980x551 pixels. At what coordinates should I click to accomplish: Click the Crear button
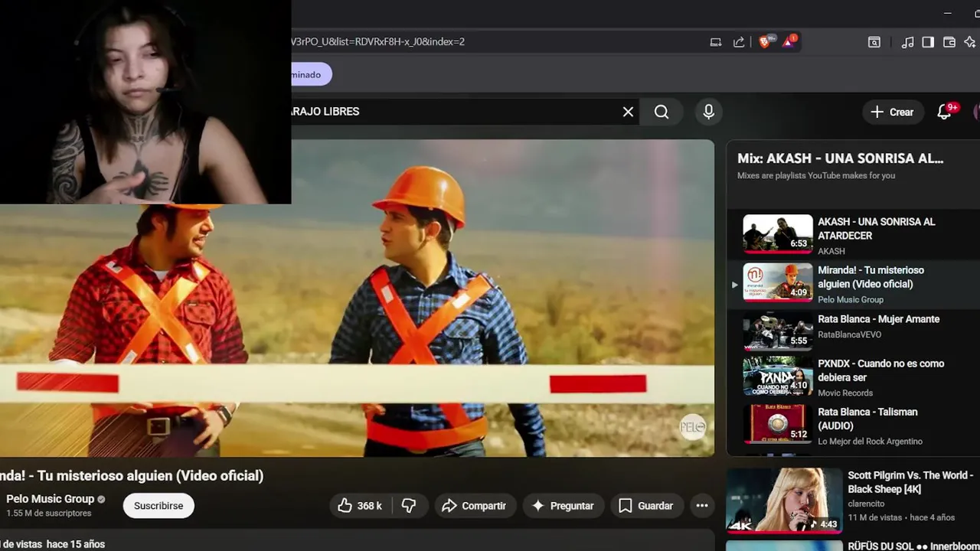coord(892,112)
